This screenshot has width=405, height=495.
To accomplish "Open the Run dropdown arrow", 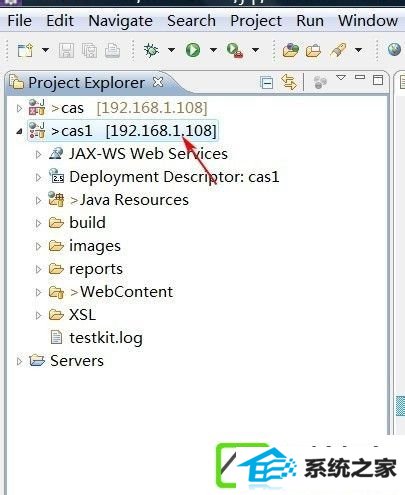I will [213, 50].
